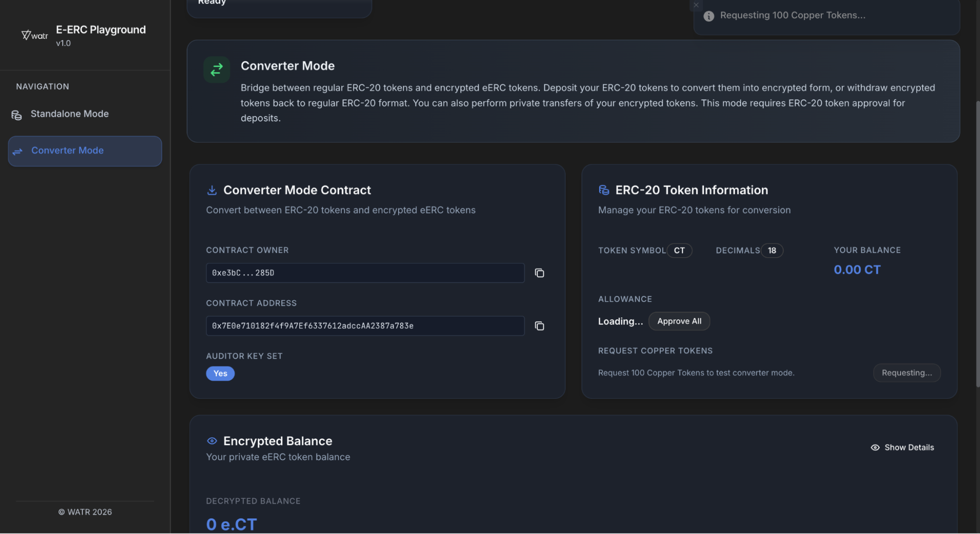The image size is (980, 534).
Task: Click the watr logo icon
Action: point(34,35)
